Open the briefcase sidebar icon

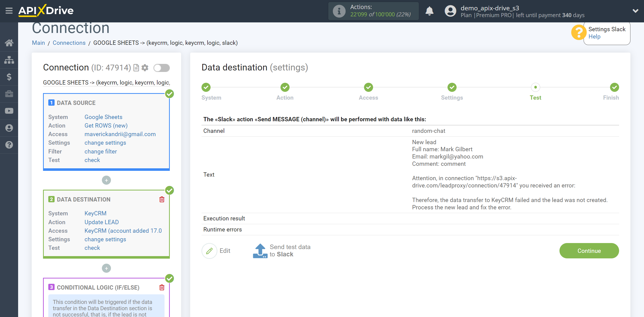coord(9,94)
